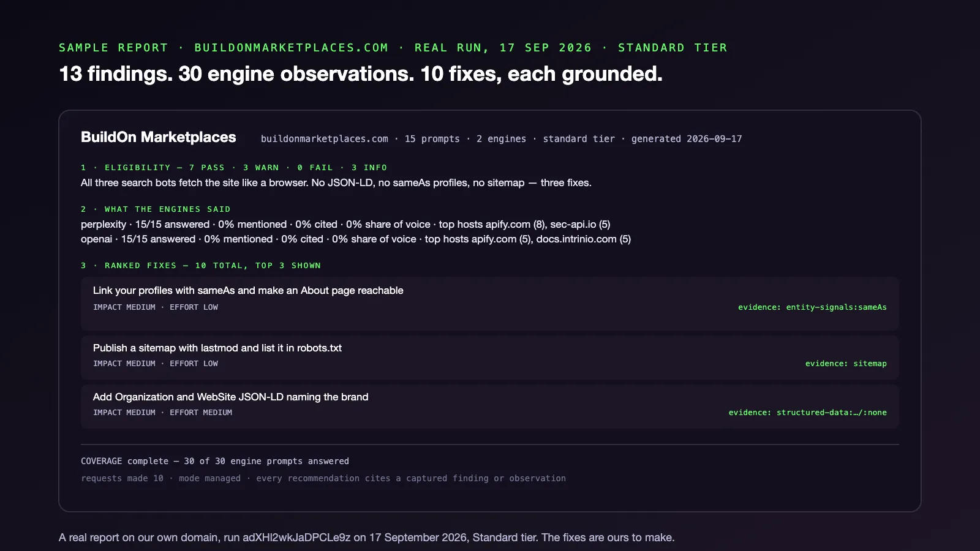Click fix 'Publish a sitemap with lastmod'
Image resolution: width=980 pixels, height=551 pixels.
click(217, 348)
